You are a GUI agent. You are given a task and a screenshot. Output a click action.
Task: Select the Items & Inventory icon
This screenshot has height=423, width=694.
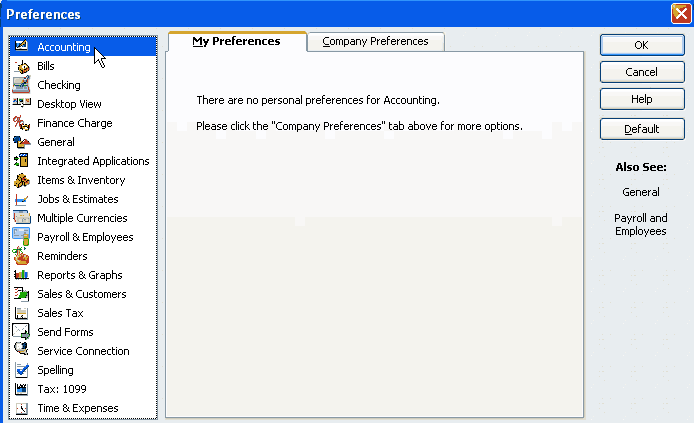21,180
